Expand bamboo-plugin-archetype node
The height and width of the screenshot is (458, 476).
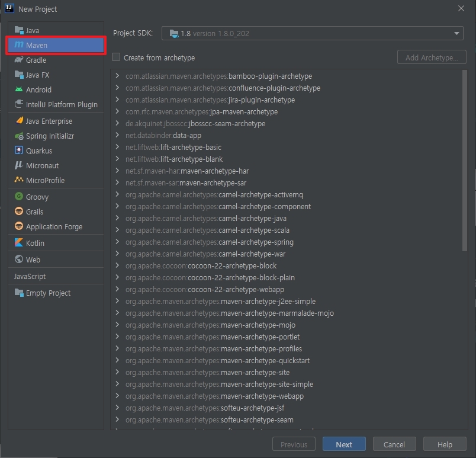[x=117, y=76]
